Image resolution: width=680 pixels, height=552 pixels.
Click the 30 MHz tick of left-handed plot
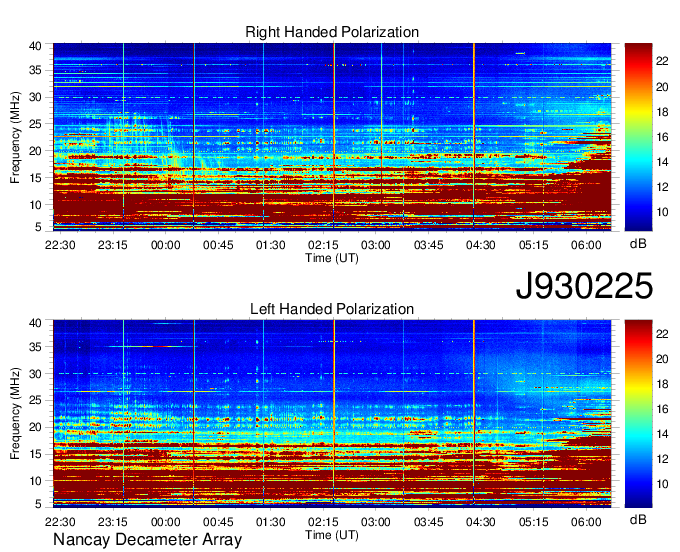(x=35, y=374)
